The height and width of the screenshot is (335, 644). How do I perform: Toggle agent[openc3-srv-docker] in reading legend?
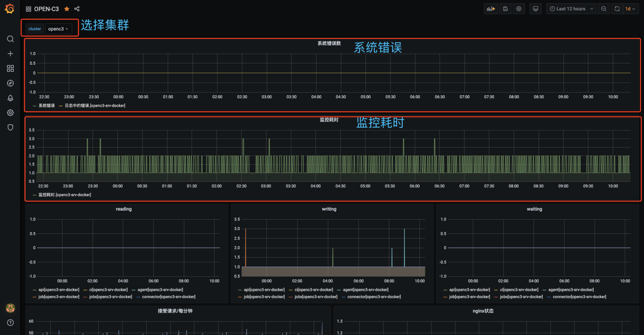point(160,290)
